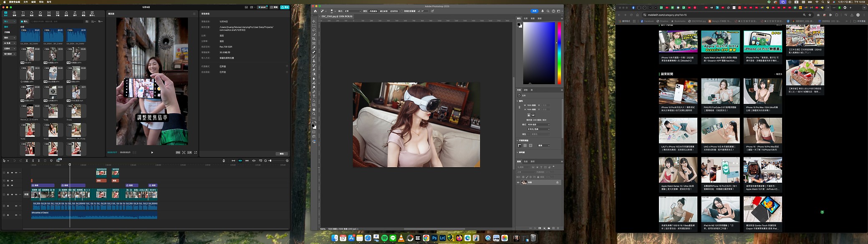The width and height of the screenshot is (868, 244).
Task: Select the Crop tool in Photoshop
Action: point(314,39)
